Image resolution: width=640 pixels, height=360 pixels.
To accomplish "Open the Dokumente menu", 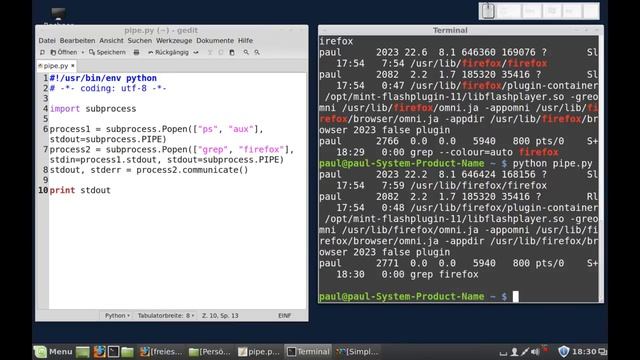I will click(x=215, y=40).
